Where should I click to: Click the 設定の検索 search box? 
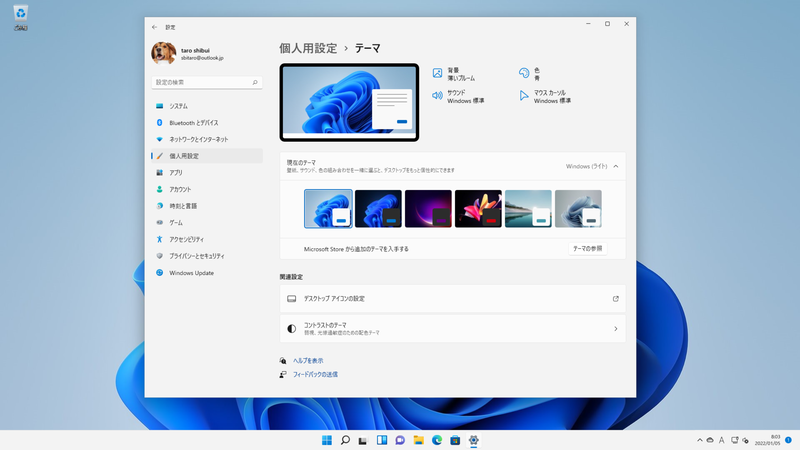click(x=207, y=82)
